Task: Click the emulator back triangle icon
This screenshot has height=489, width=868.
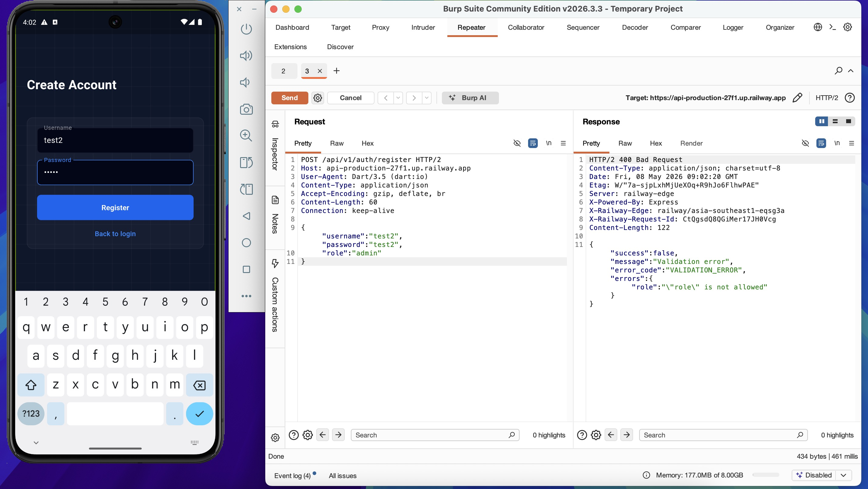Action: (246, 216)
